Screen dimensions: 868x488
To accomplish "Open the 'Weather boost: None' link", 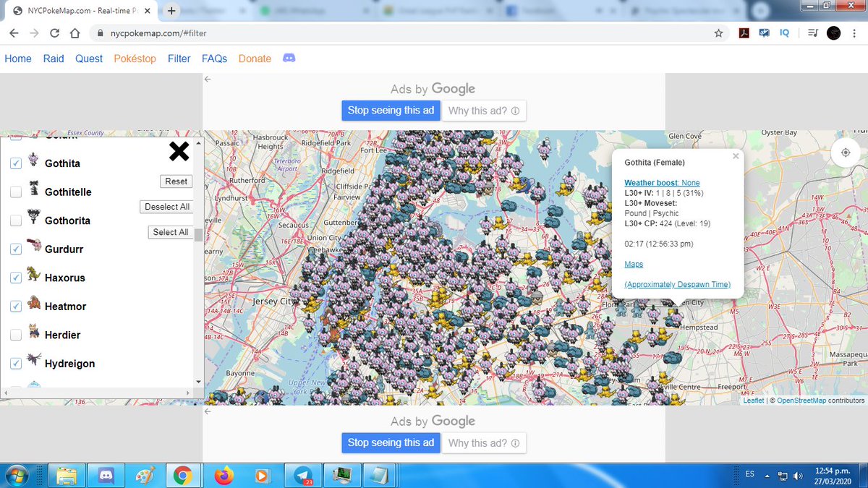I will [x=662, y=183].
